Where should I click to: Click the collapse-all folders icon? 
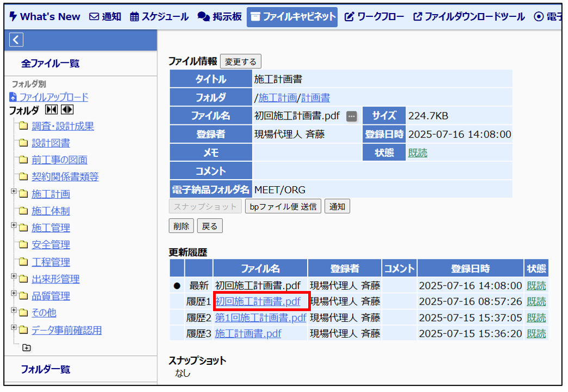point(51,110)
